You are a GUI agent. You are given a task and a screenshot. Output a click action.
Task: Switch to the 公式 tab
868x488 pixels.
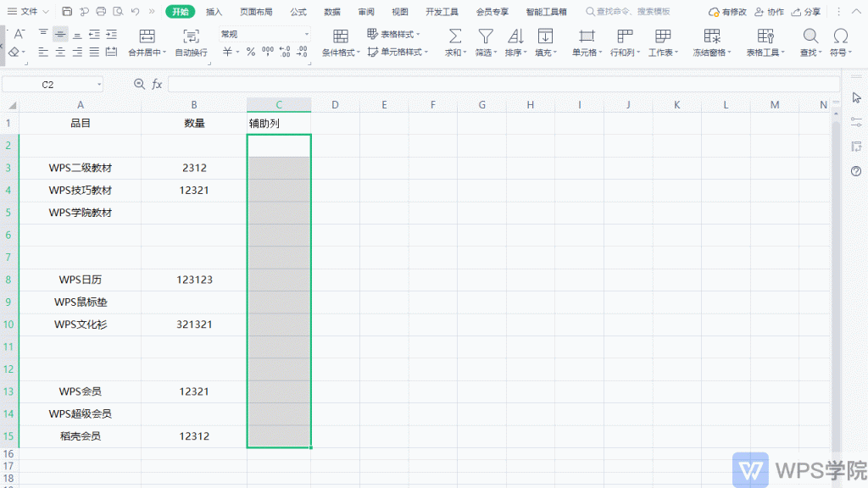pyautogui.click(x=298, y=12)
